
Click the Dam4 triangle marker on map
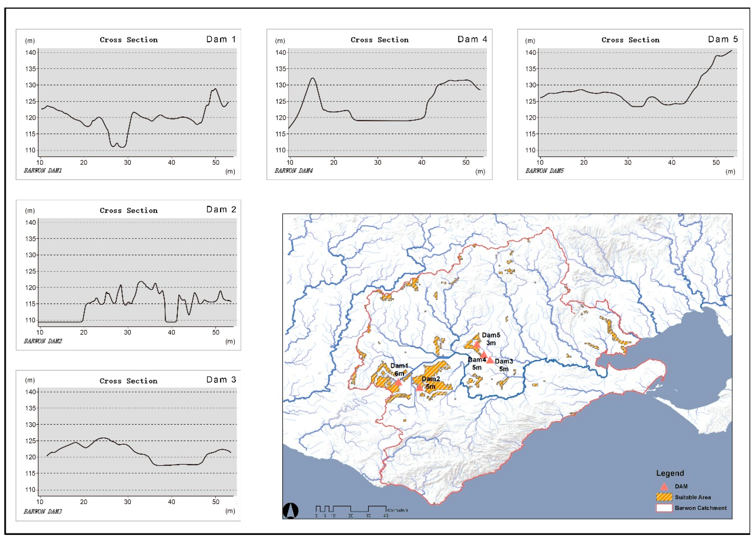click(484, 355)
